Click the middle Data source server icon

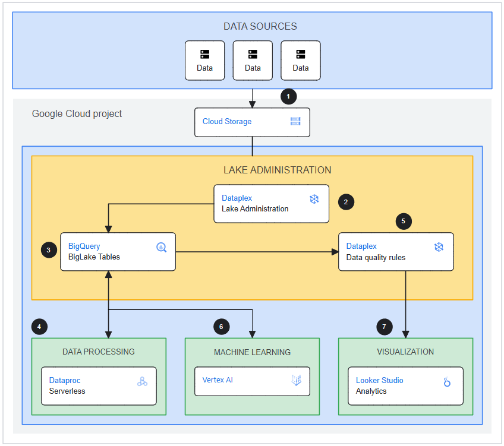tap(253, 55)
